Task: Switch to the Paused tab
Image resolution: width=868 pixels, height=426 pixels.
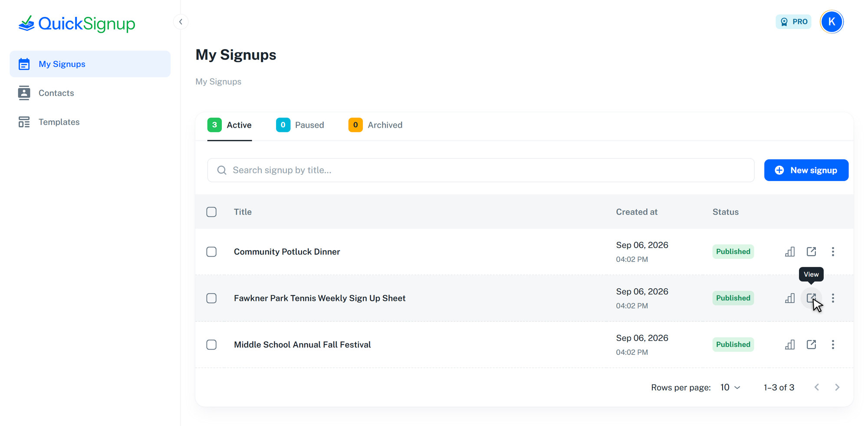Action: 300,125
